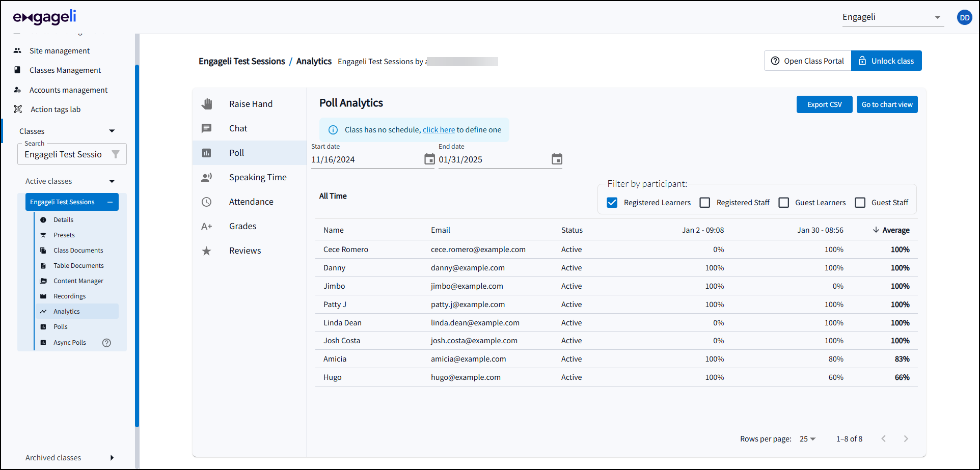The height and width of the screenshot is (470, 980).
Task: Follow the 'click here' schedule link
Action: coord(439,130)
